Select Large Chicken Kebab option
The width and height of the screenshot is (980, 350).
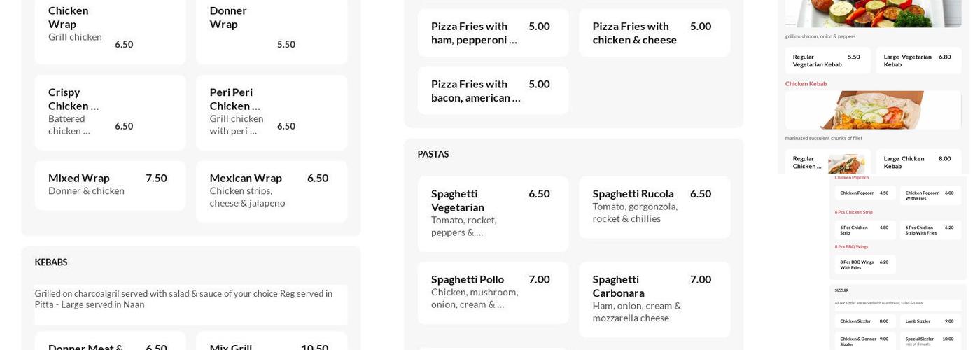(x=918, y=162)
